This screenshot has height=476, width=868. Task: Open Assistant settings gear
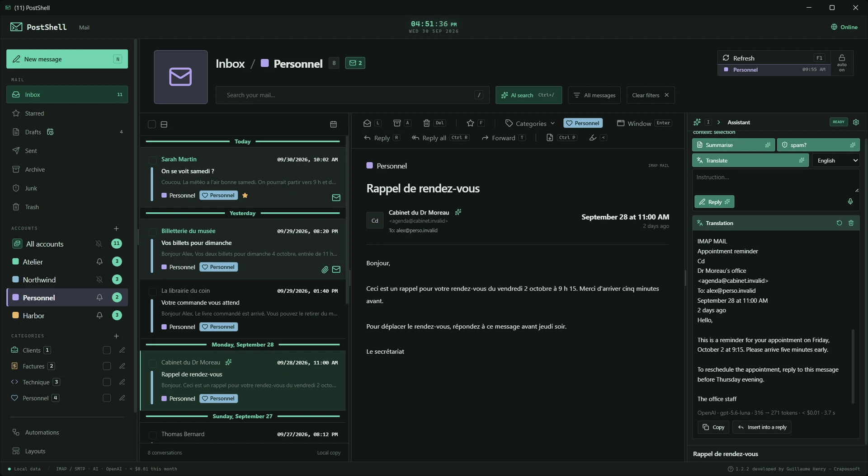coord(856,122)
